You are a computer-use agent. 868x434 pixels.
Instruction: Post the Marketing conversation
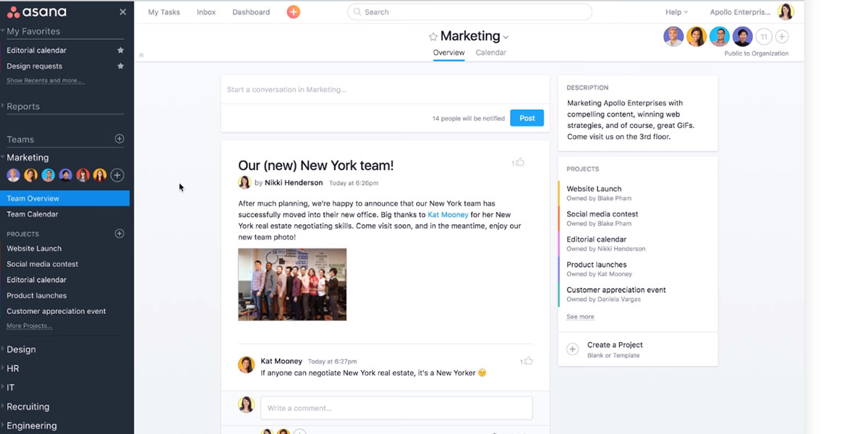pyautogui.click(x=527, y=117)
